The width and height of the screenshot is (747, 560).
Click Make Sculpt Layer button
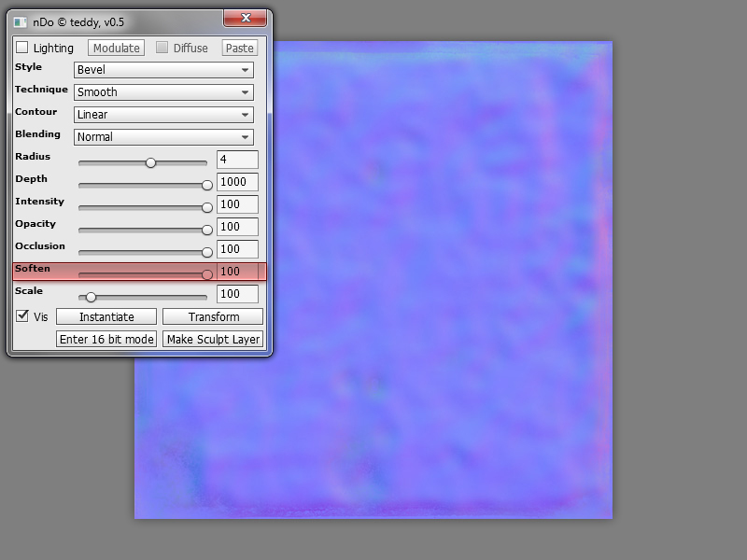point(213,339)
